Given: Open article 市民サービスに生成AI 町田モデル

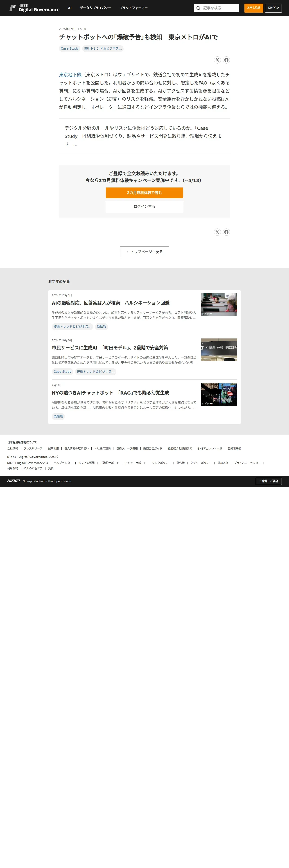Looking at the screenshot, I should [110, 348].
